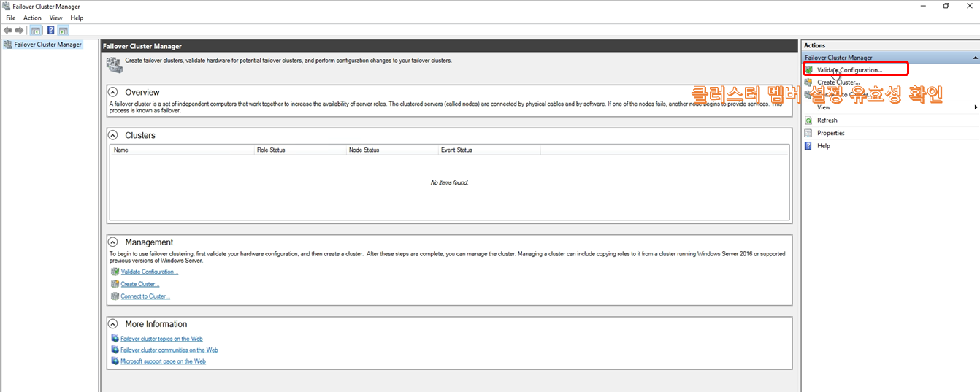Click the application icon in the title bar
The height and width of the screenshot is (392, 980).
(x=7, y=6)
